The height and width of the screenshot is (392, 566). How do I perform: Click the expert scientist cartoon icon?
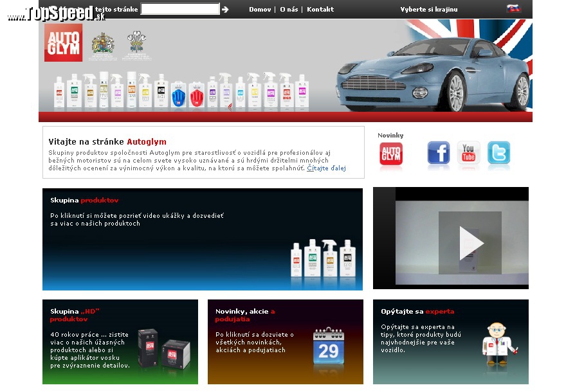click(500, 344)
